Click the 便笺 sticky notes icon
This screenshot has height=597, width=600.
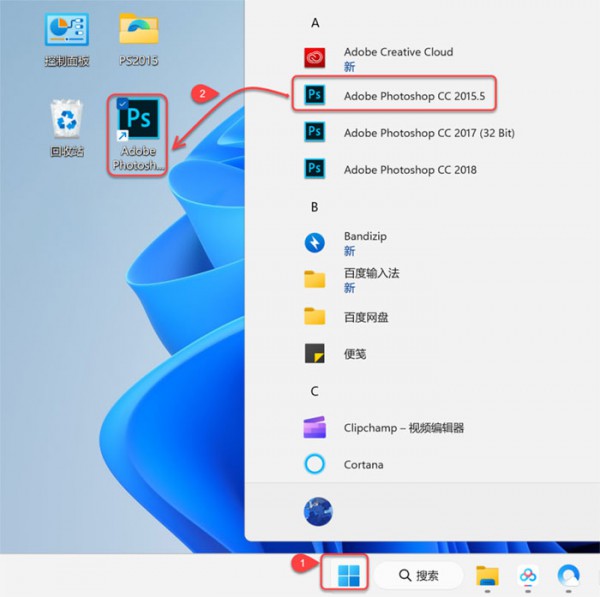click(315, 353)
